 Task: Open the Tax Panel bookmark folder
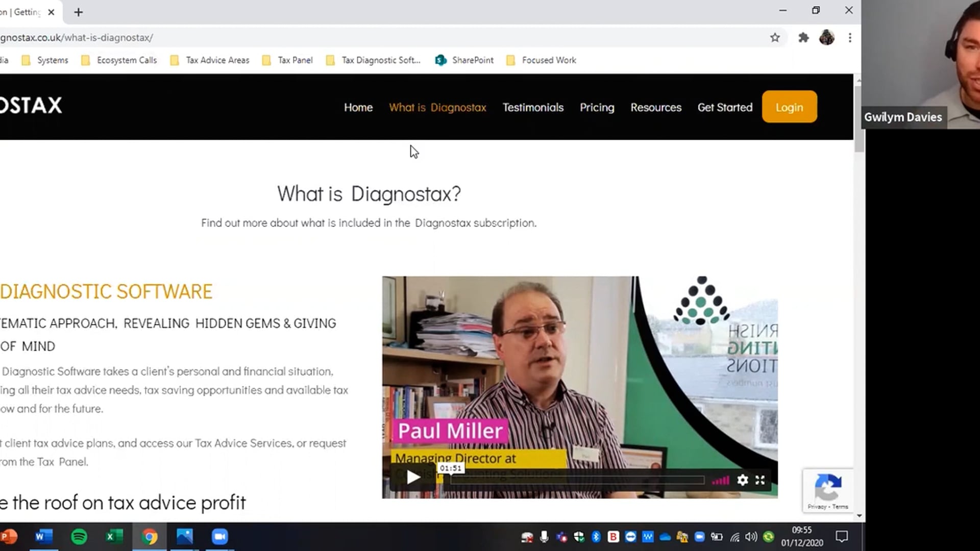287,60
